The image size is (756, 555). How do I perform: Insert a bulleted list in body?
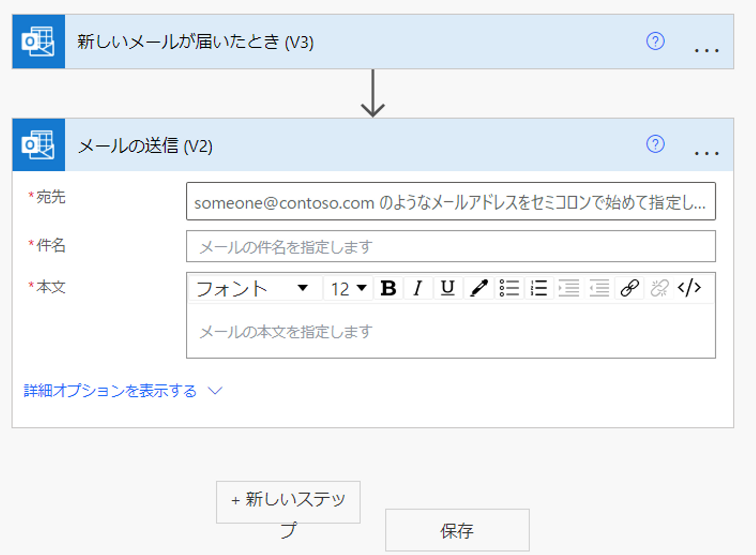[509, 288]
